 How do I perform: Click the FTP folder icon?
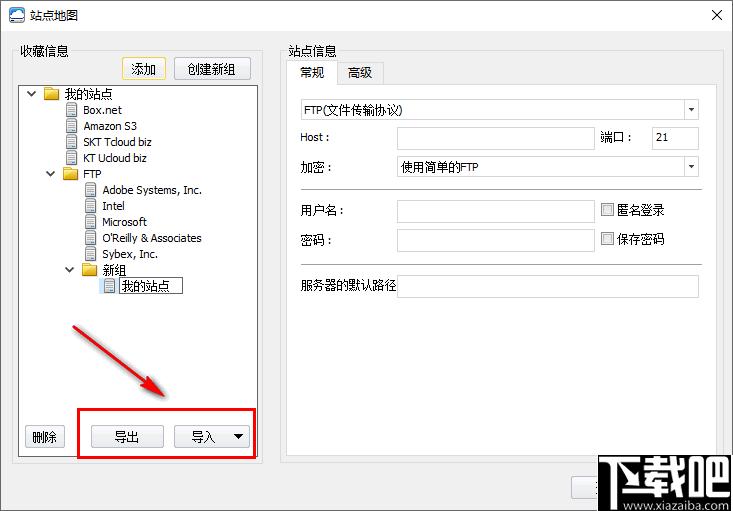click(x=71, y=174)
